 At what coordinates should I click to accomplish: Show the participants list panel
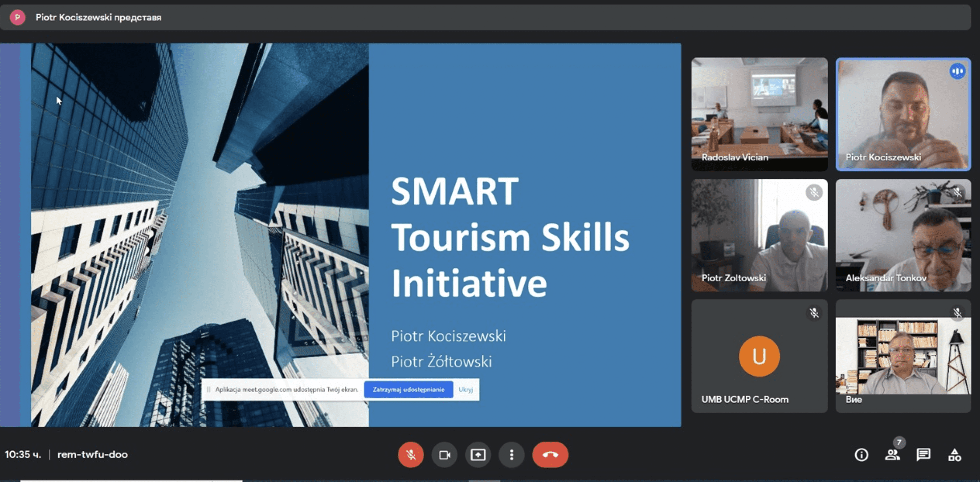point(892,454)
